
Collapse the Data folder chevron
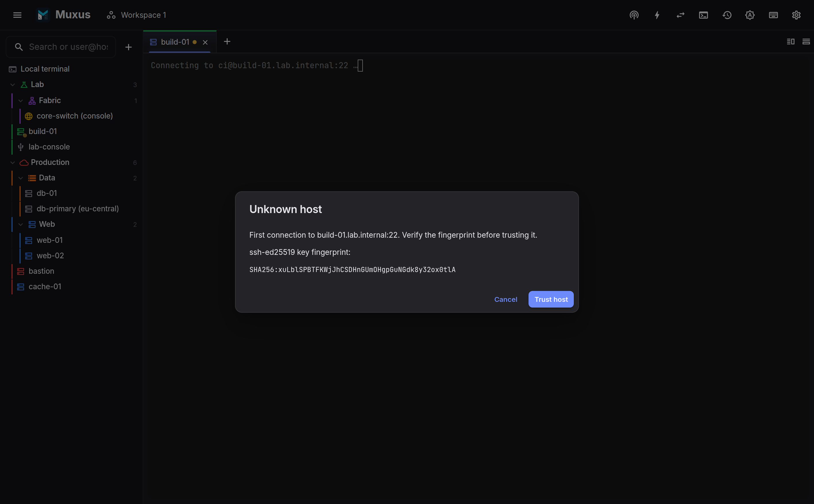point(21,178)
